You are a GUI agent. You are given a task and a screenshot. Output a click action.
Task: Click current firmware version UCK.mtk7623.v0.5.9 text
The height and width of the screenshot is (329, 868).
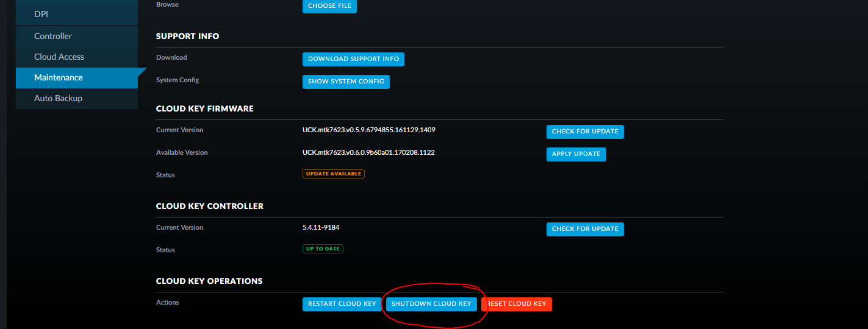coord(369,130)
